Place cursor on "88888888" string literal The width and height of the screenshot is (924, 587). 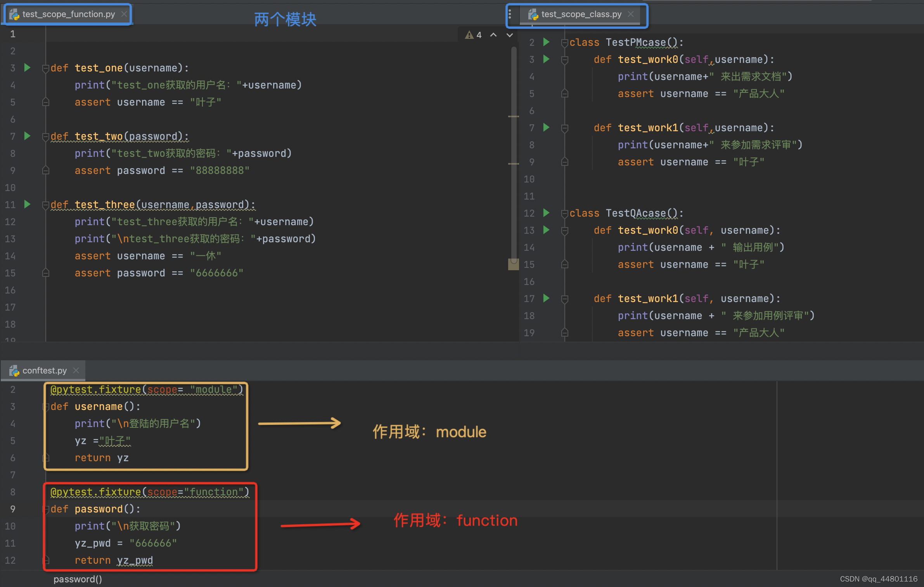[220, 170]
